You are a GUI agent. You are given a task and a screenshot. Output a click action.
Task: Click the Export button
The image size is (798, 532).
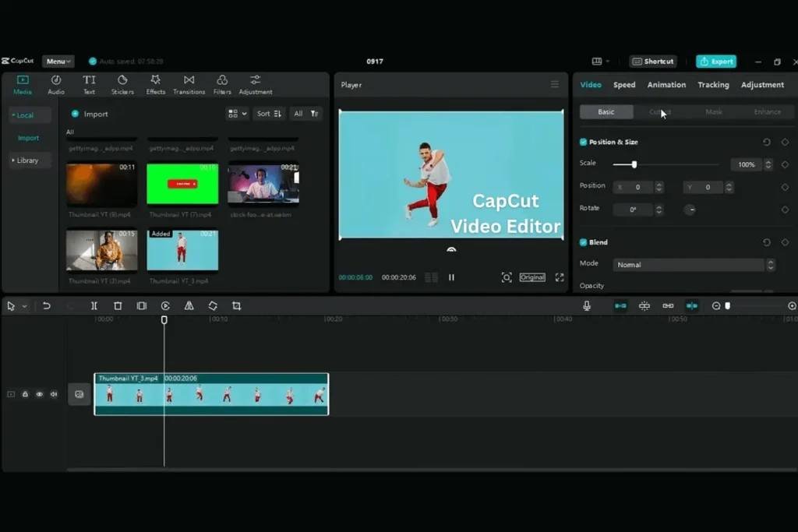(716, 61)
